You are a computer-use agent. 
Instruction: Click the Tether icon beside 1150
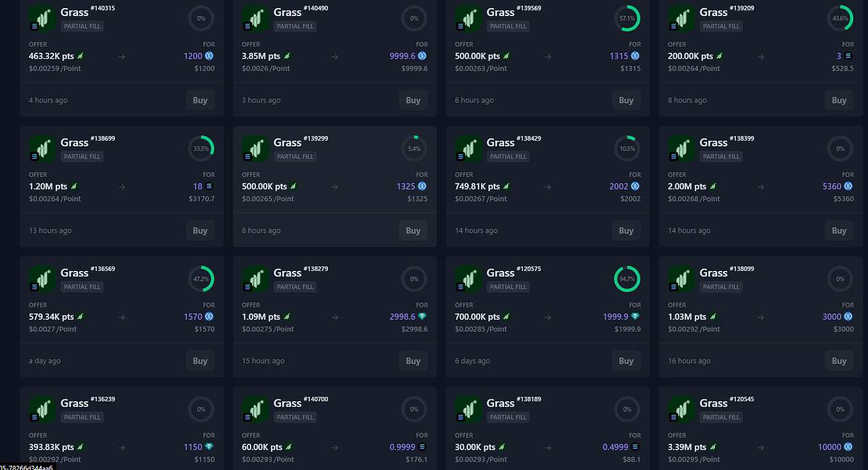210,446
